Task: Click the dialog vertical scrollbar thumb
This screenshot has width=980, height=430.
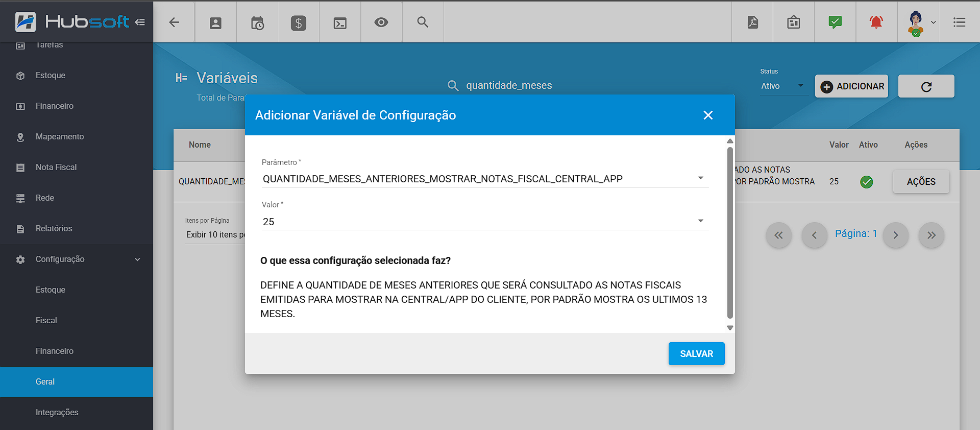Action: pyautogui.click(x=730, y=232)
